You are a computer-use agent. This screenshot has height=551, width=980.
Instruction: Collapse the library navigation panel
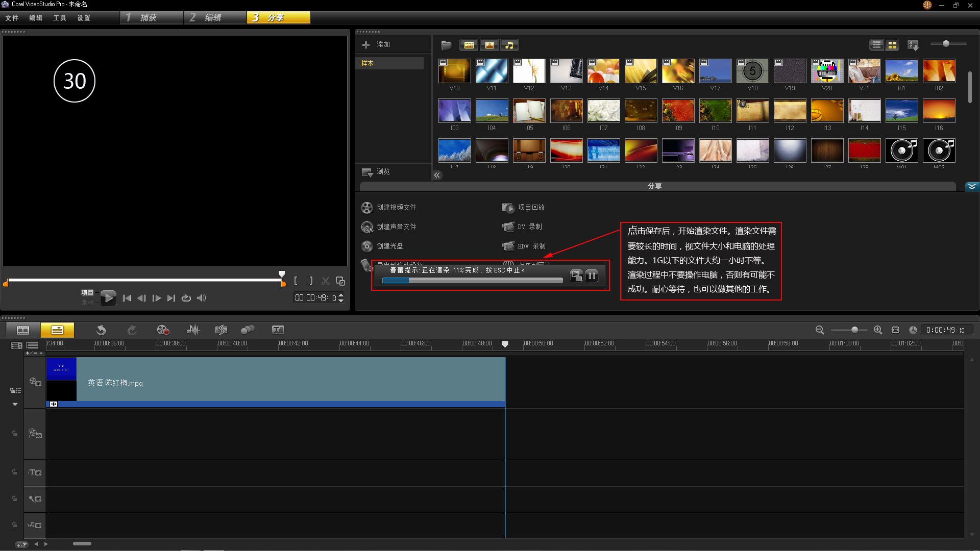(437, 175)
